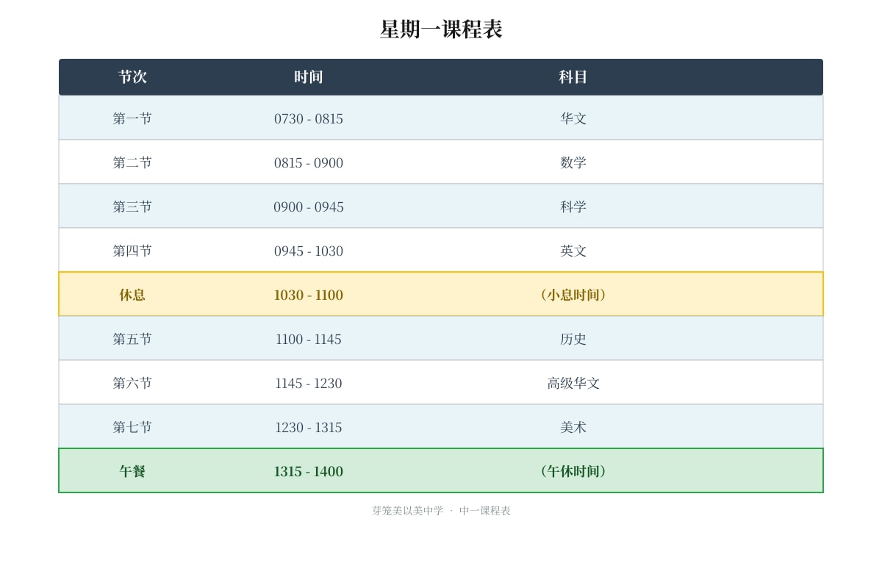
Task: Click the time 0900 - 0945
Action: [x=309, y=207]
